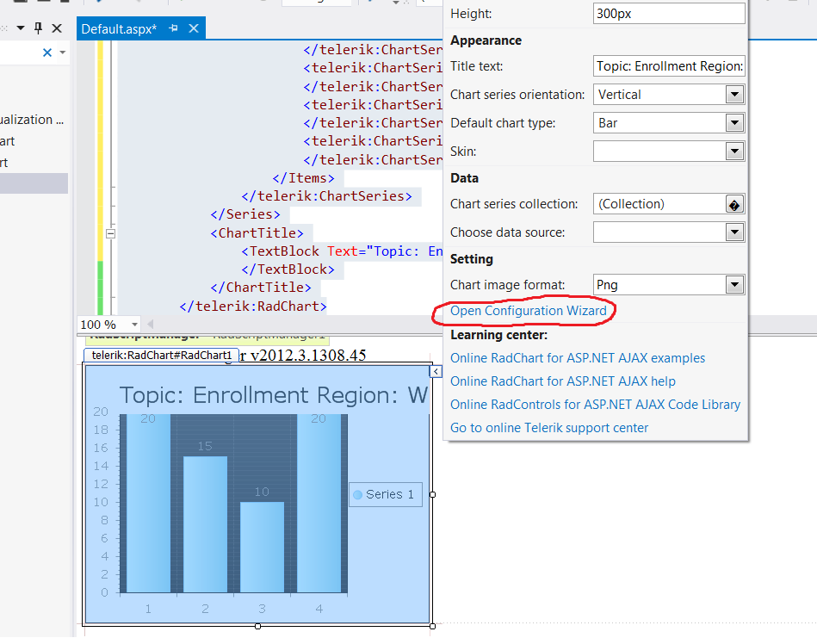
Task: Open Online RadChart for ASP.NET AJAX examples
Action: [578, 358]
